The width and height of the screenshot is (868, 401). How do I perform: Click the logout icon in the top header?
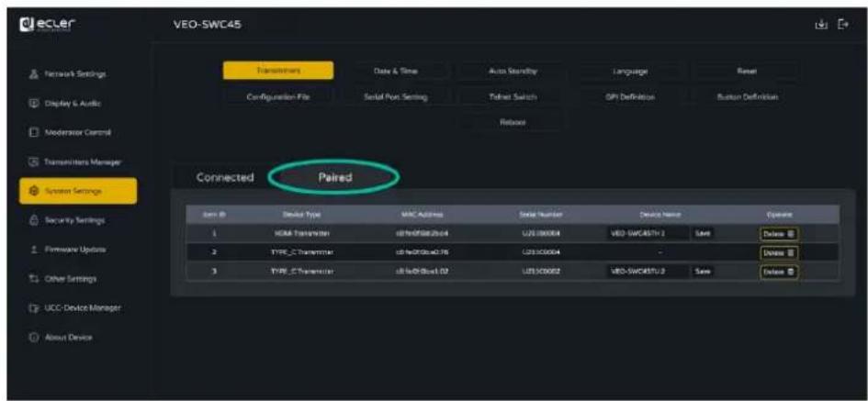[x=843, y=25]
